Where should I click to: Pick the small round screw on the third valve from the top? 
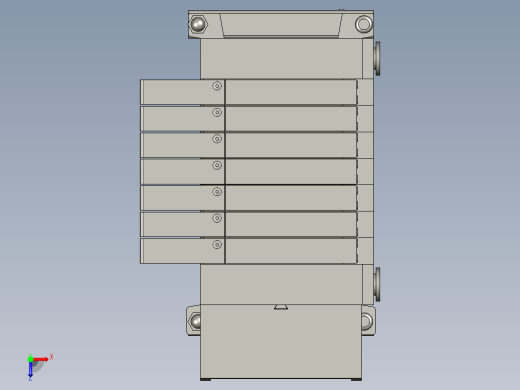pyautogui.click(x=217, y=139)
